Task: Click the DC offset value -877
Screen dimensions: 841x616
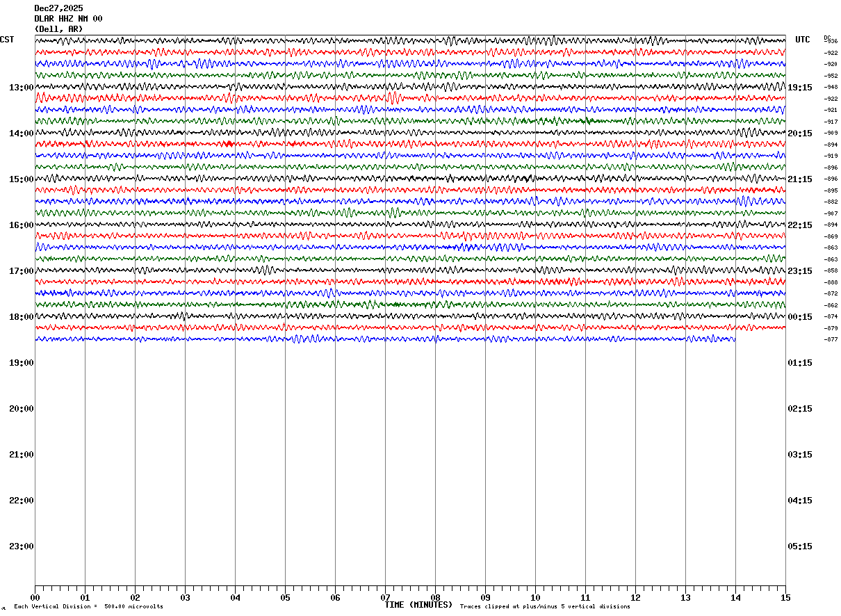Action: tap(831, 340)
